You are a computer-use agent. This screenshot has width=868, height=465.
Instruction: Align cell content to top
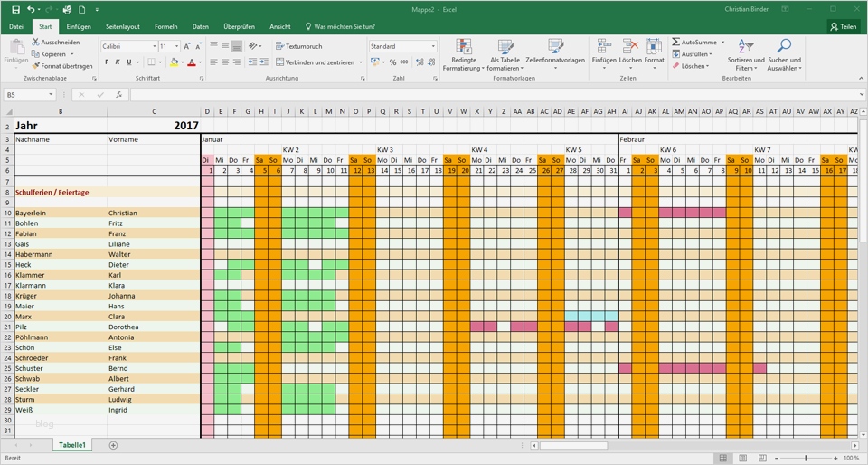[213, 46]
